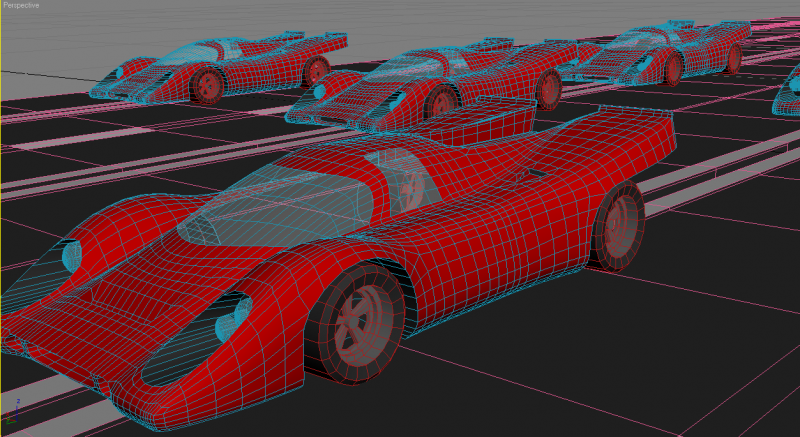This screenshot has height=437, width=800.
Task: Select the partially visible car at right edge
Action: (788, 93)
